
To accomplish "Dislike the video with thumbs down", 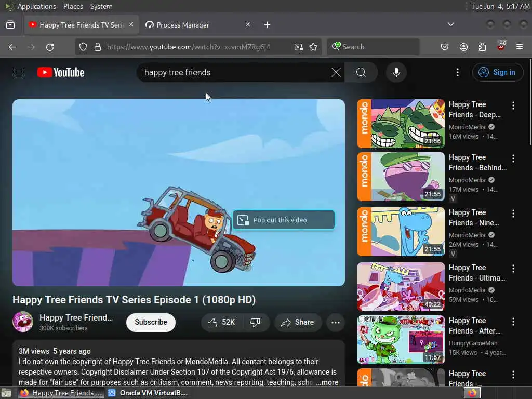I will point(256,322).
